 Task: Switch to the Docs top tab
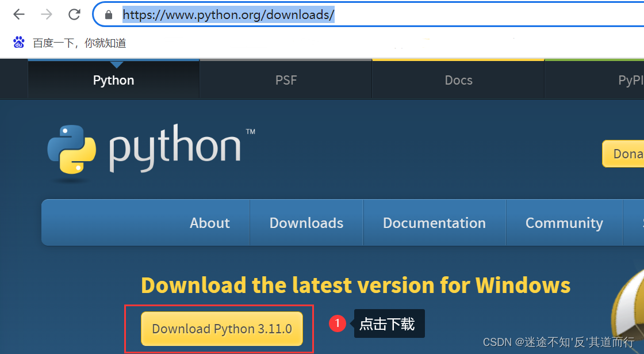[458, 80]
